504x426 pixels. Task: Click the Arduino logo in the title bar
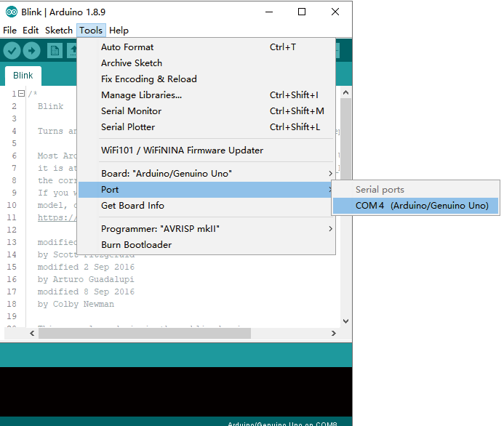click(12, 12)
